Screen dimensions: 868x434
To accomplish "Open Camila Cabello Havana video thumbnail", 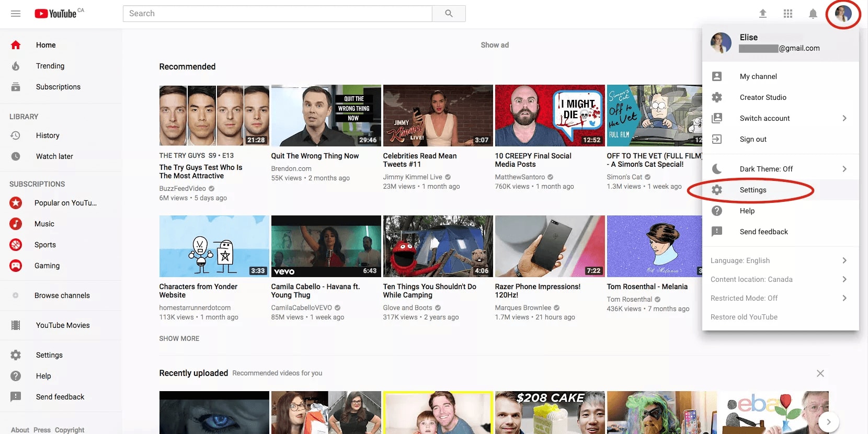I will pos(326,246).
